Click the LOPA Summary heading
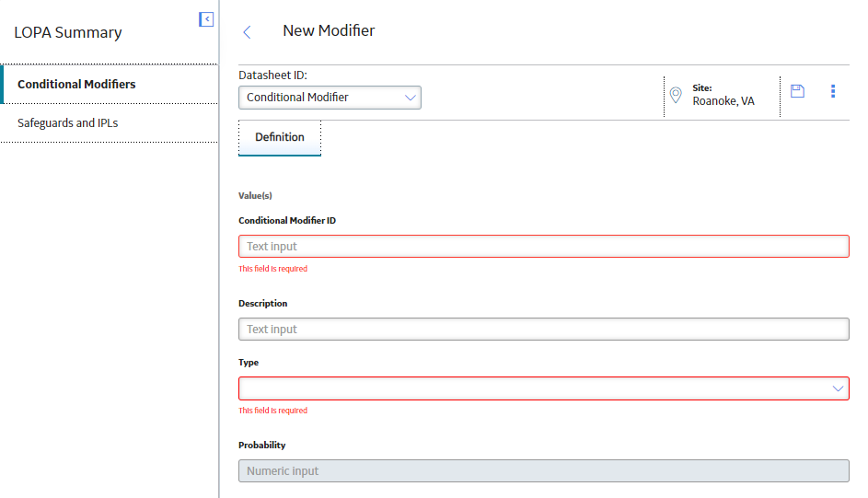The width and height of the screenshot is (868, 498). pyautogui.click(x=68, y=32)
